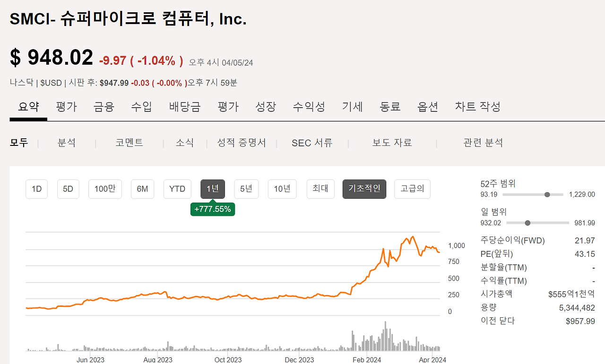Image resolution: width=605 pixels, height=364 pixels.
Task: Click the SMCI company title heading
Action: [128, 19]
